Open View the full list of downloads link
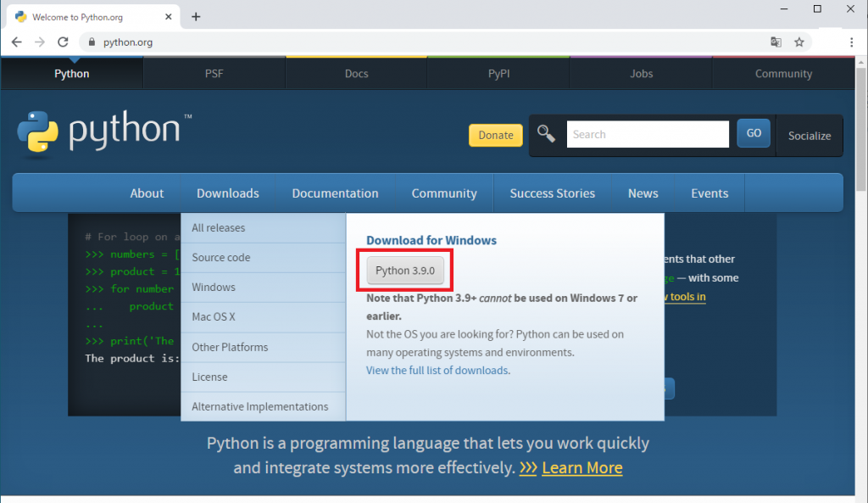The image size is (868, 503). point(438,370)
